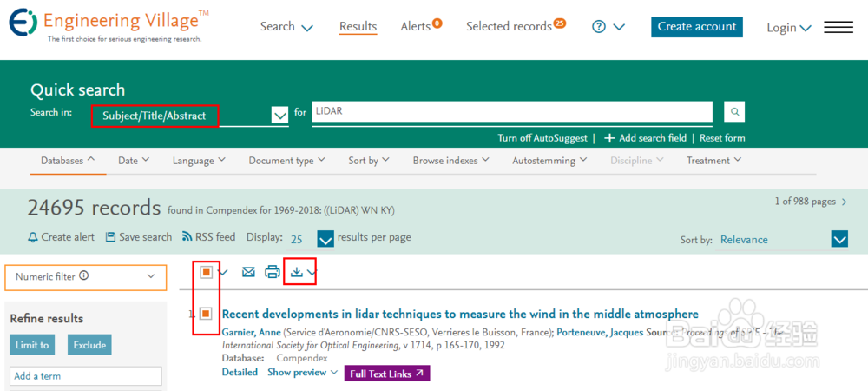Open the Search in field dropdown
Screen dimensions: 868x391
point(280,116)
